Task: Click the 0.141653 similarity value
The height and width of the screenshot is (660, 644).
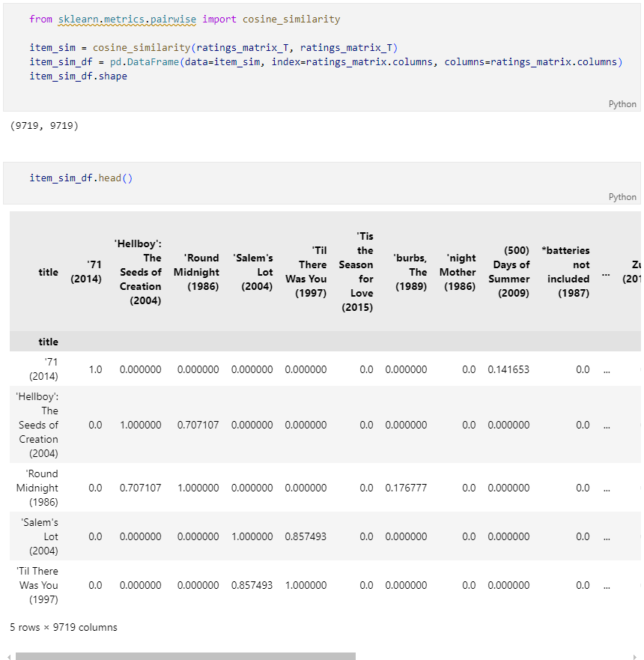Action: (x=508, y=369)
